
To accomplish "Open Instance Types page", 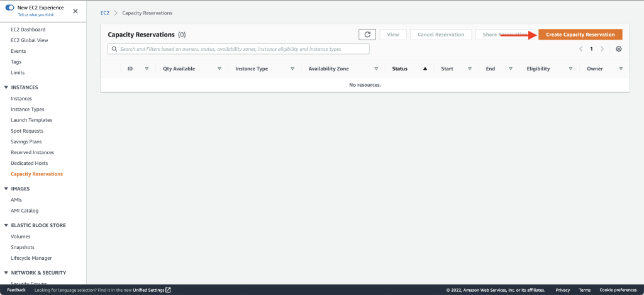I will point(28,109).
